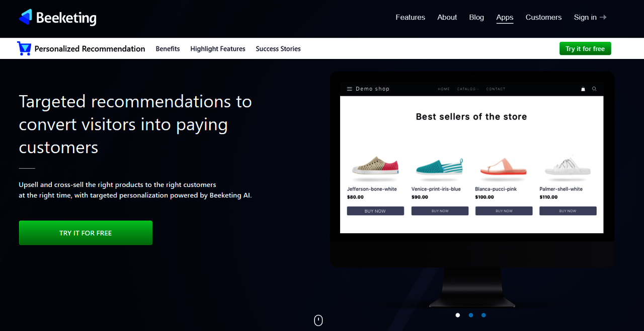The width and height of the screenshot is (644, 331).
Task: Click the Sign in arrow icon
Action: click(603, 17)
